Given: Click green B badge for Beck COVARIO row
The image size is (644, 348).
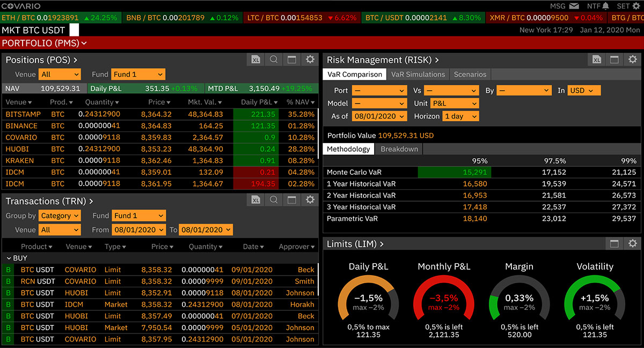Looking at the screenshot, I should point(8,270).
